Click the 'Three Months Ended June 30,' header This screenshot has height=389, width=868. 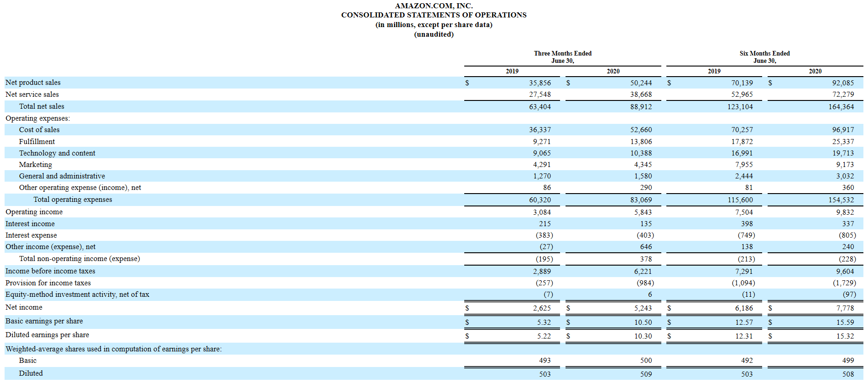(562, 57)
